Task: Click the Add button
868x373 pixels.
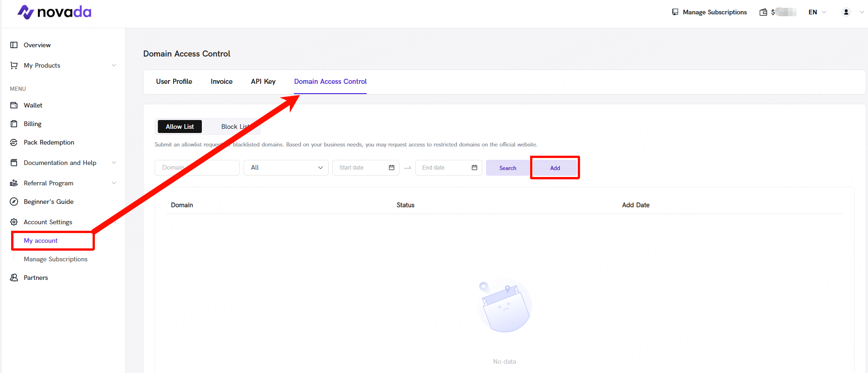Action: pos(555,168)
